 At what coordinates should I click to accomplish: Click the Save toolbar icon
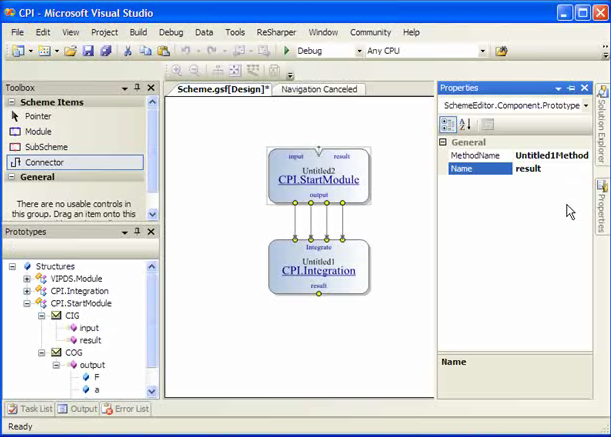[90, 51]
